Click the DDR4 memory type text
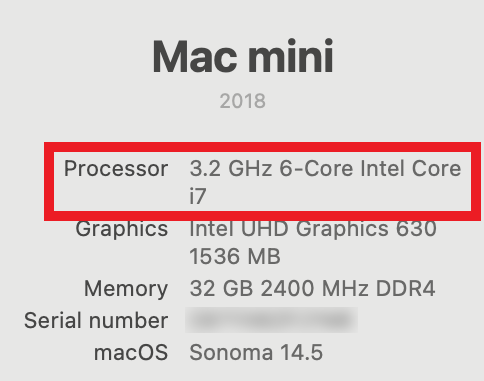 (405, 288)
